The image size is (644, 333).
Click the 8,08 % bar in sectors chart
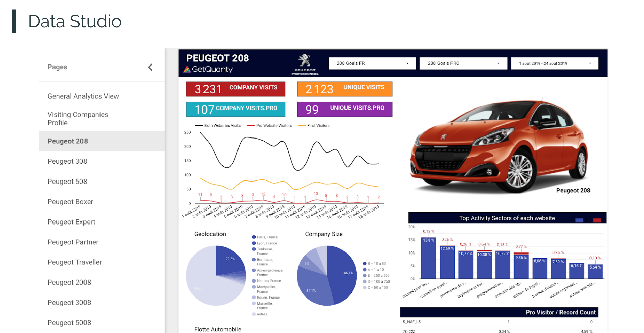540,269
